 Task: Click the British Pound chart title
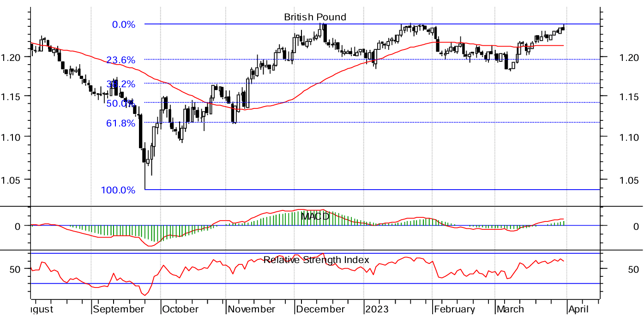[315, 18]
